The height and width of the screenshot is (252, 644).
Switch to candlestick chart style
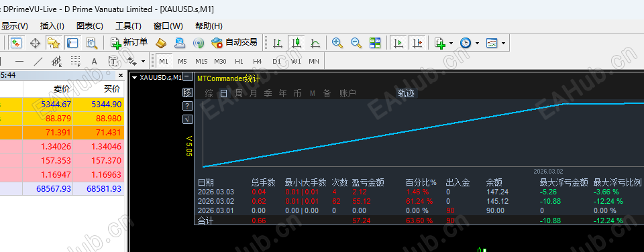[x=297, y=43]
